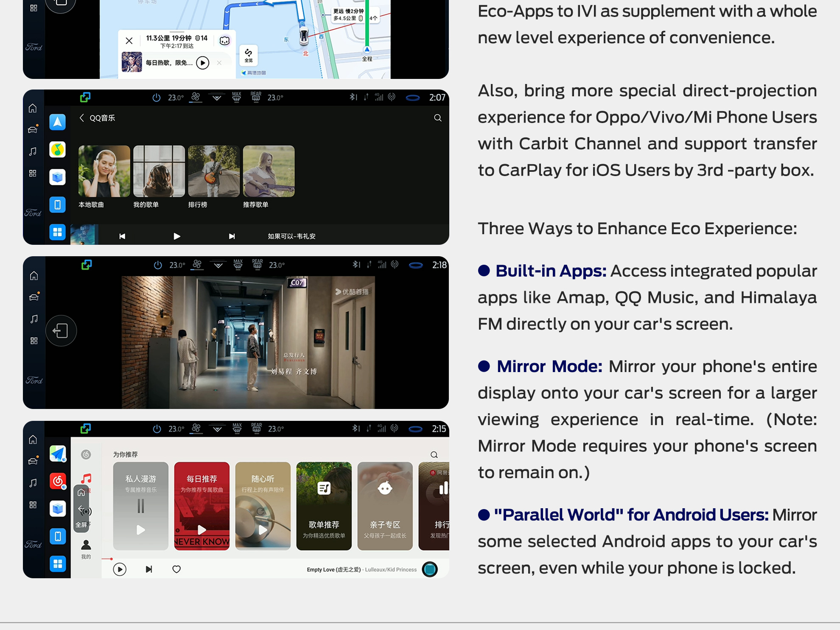Close navigation info card with X

coord(129,41)
